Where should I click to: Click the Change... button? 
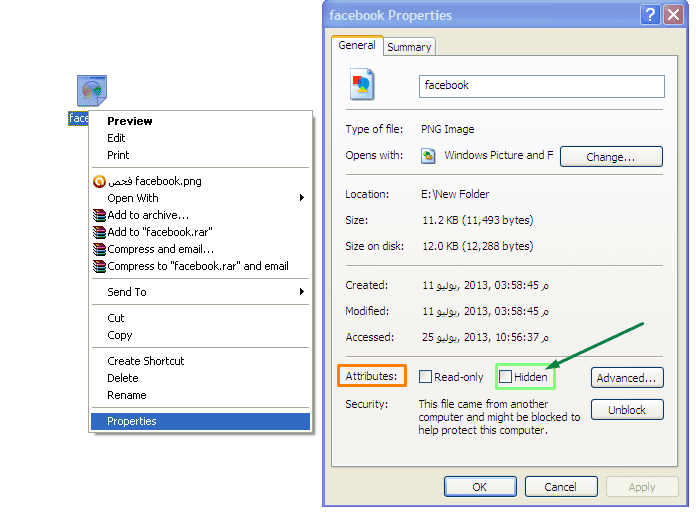(x=611, y=157)
